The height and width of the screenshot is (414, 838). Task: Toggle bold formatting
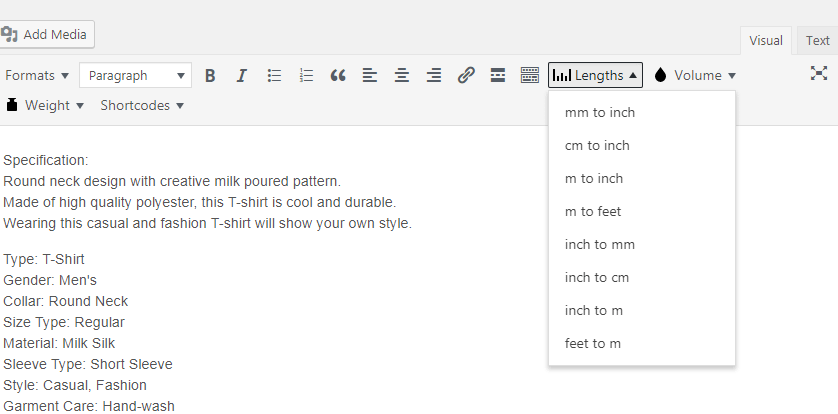click(210, 75)
